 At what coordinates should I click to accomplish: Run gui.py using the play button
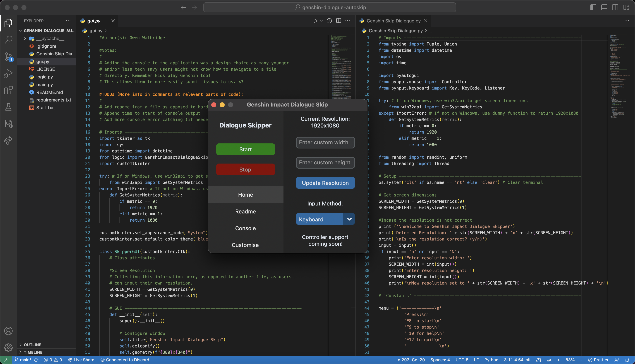(x=315, y=21)
